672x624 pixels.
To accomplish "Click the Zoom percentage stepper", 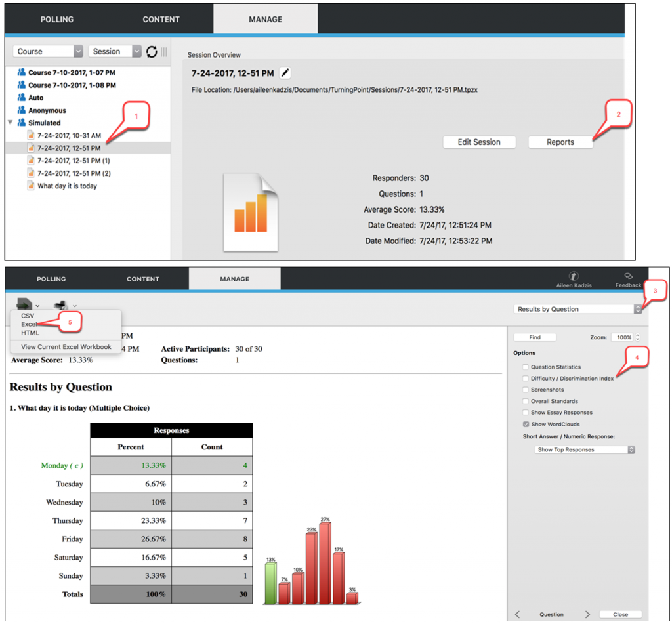I will tap(637, 337).
